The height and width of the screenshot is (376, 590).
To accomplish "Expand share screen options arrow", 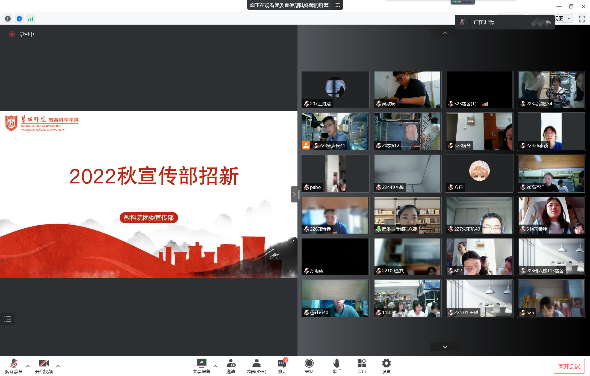I will click(x=215, y=365).
